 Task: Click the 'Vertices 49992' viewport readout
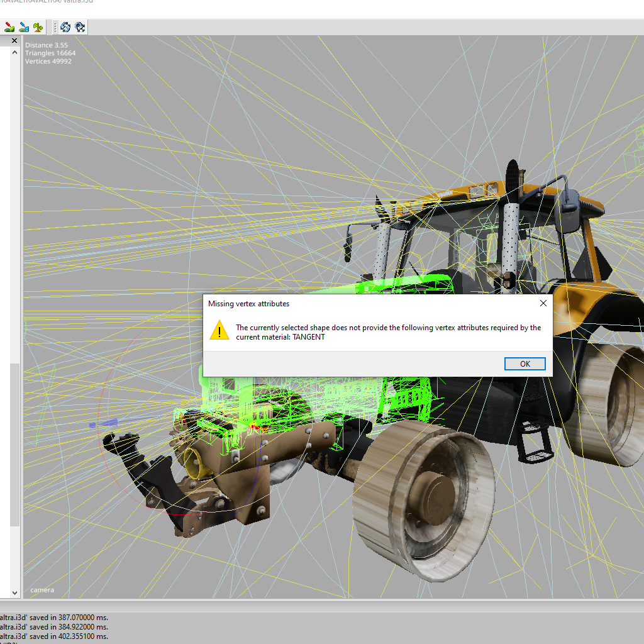point(48,61)
